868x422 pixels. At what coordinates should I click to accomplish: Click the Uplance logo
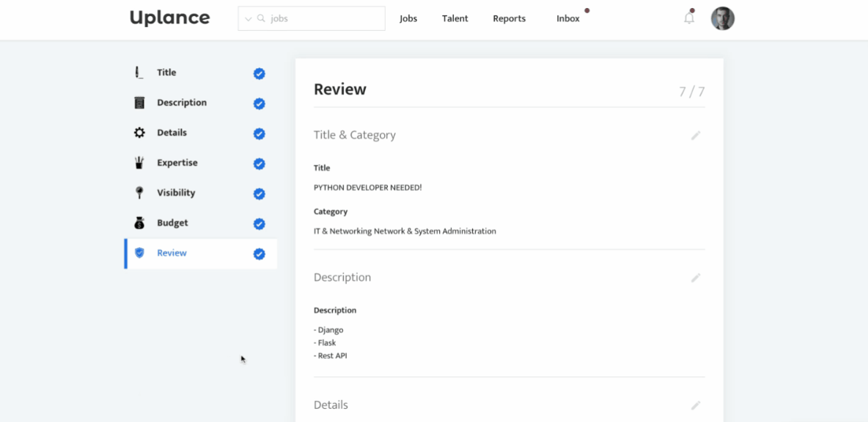pyautogui.click(x=169, y=18)
